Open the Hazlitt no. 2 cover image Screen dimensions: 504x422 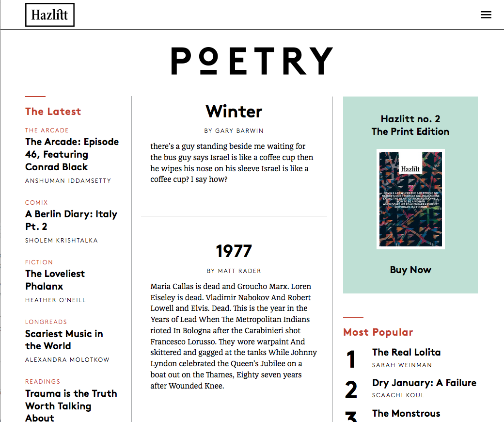tap(410, 199)
